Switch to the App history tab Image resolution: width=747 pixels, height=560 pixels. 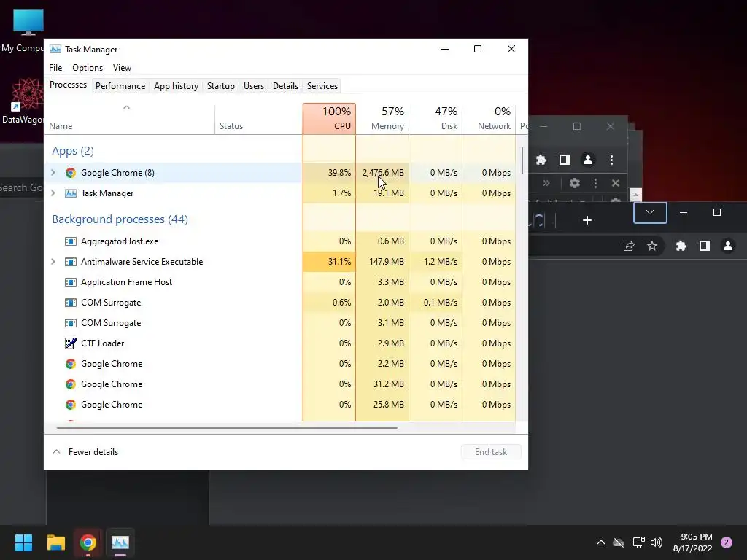[176, 86]
